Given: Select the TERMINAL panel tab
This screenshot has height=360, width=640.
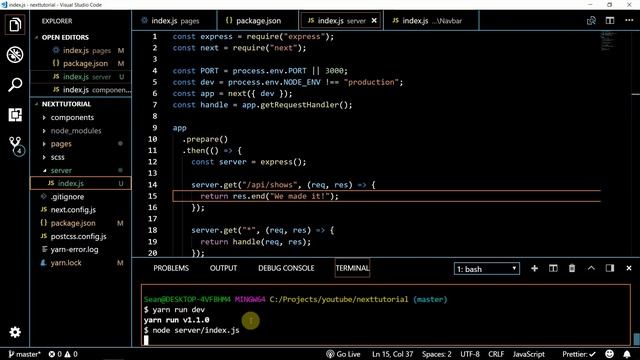Looking at the screenshot, I should pyautogui.click(x=352, y=268).
